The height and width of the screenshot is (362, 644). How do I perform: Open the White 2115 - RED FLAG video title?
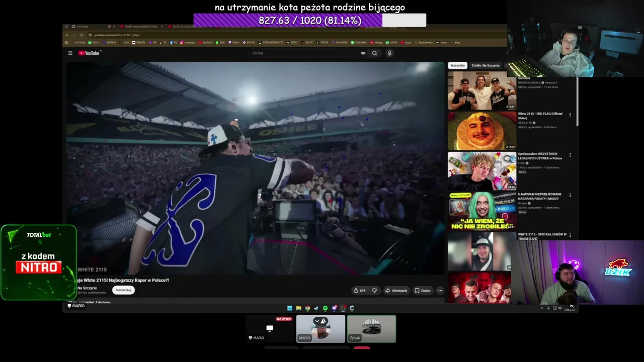pyautogui.click(x=540, y=115)
